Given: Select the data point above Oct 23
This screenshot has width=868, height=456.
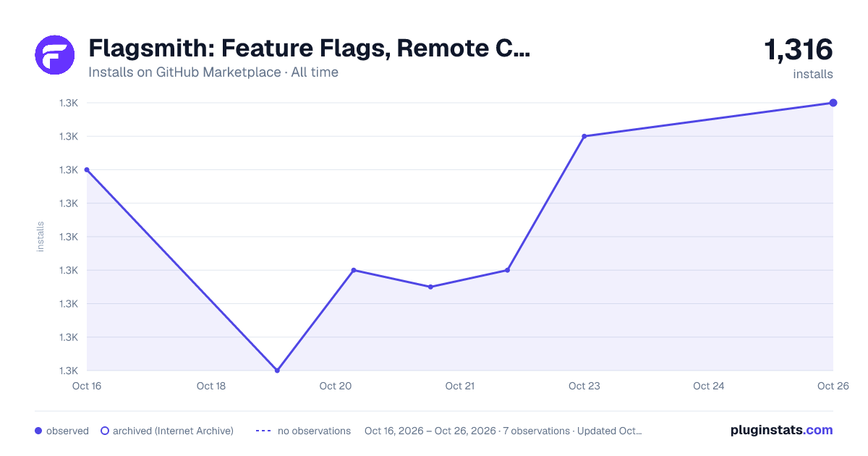Looking at the screenshot, I should 584,136.
